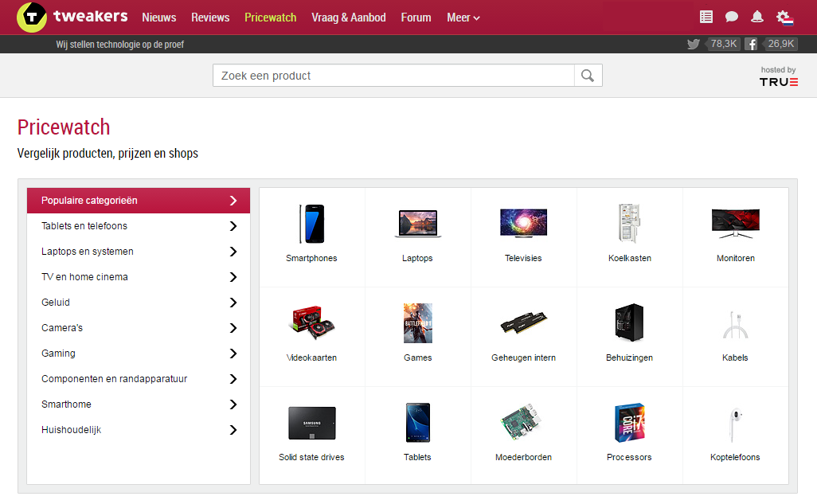Expand arrow for Populaire categorieën

click(233, 201)
